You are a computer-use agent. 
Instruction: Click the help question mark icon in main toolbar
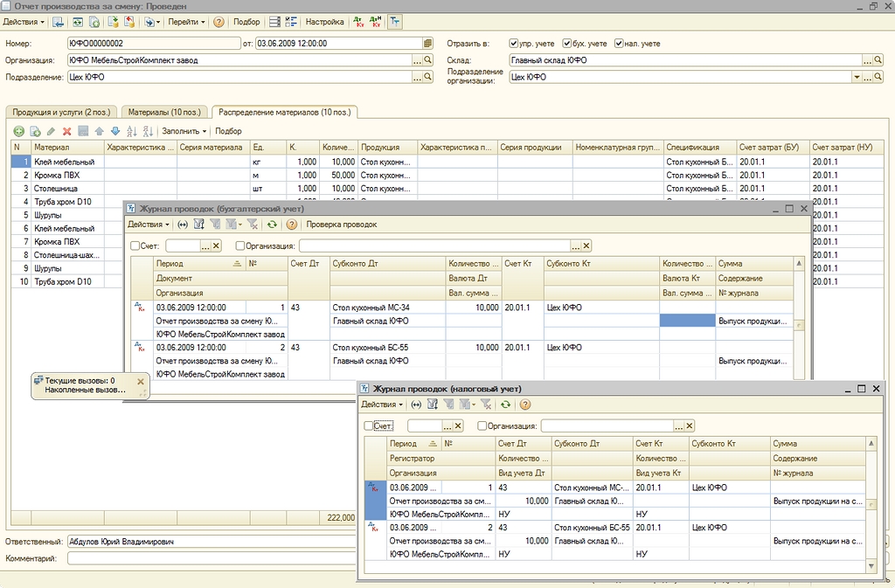219,22
